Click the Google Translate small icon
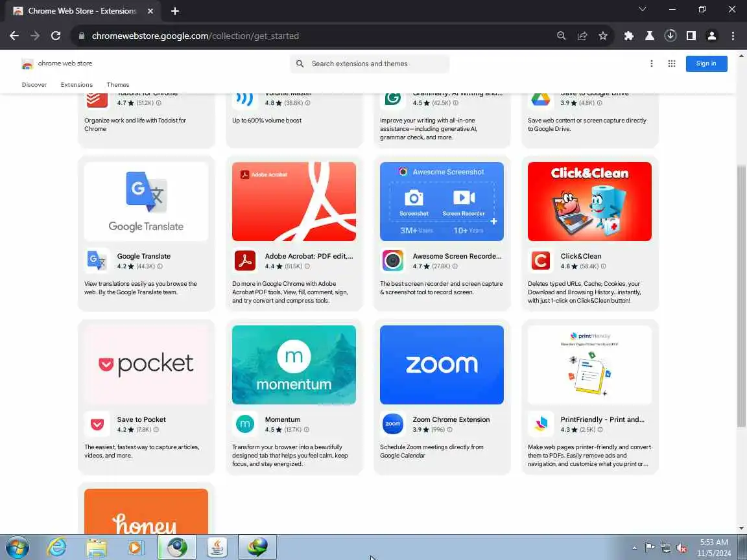Screen dimensions: 747x560 coord(97,261)
